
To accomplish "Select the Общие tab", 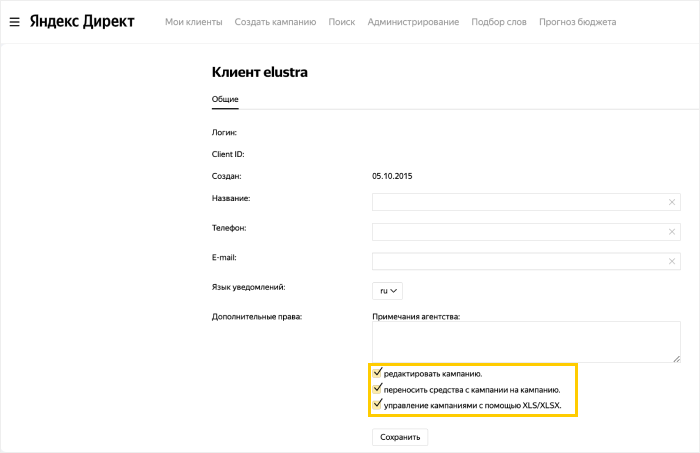I will [225, 99].
